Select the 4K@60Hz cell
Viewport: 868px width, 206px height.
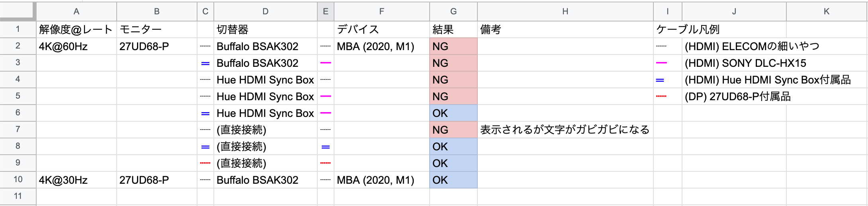76,47
